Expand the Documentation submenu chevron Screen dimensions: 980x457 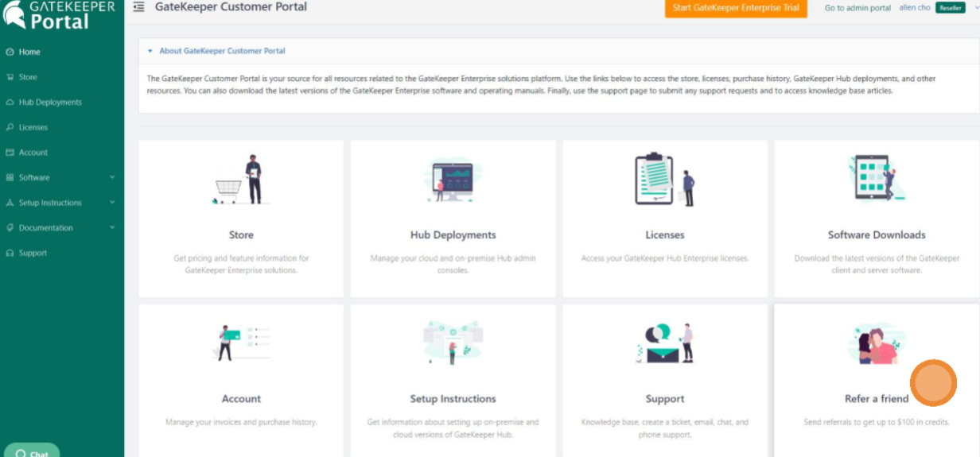coord(112,228)
